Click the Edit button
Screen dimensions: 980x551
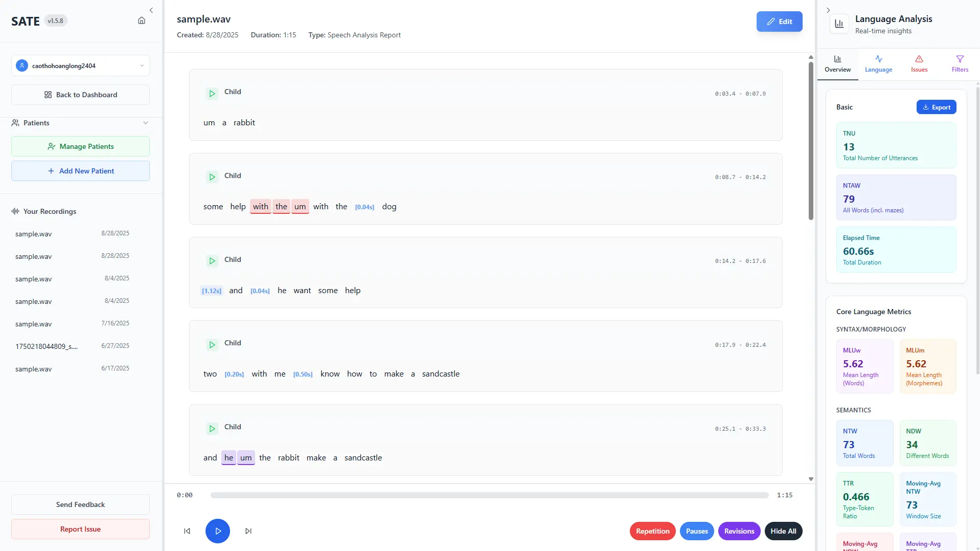[779, 21]
